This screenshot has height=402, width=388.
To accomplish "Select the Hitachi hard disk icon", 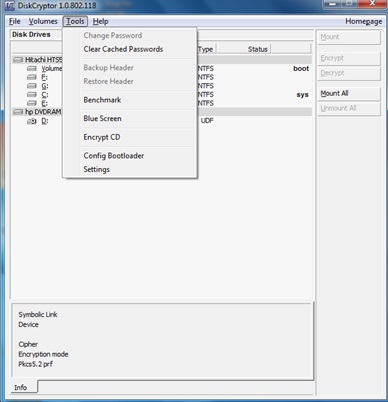I will [18, 60].
